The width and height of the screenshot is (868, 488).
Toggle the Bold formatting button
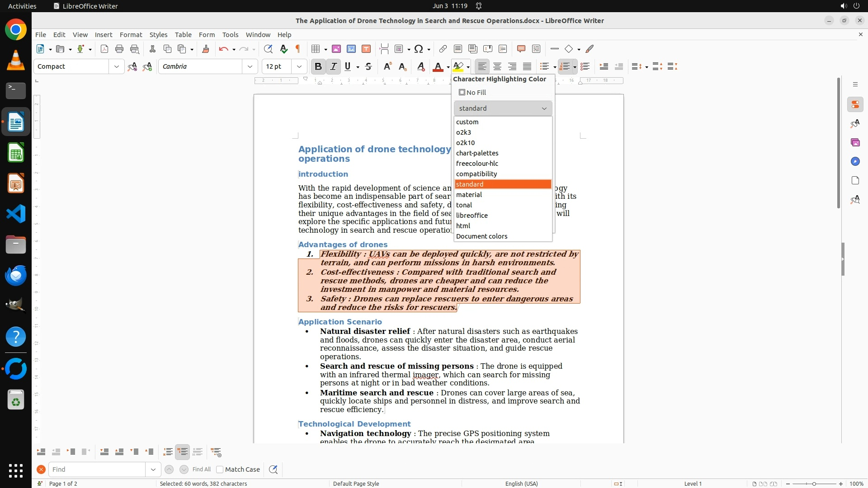tap(318, 66)
